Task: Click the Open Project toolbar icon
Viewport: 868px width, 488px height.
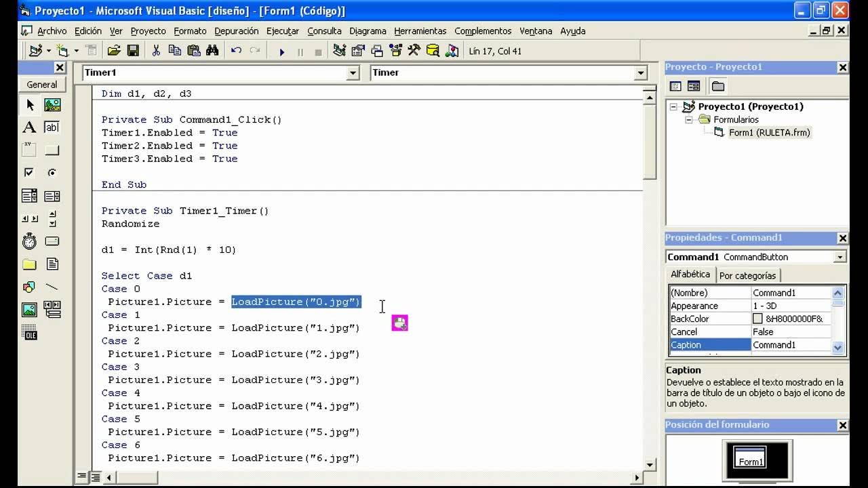Action: tap(114, 51)
